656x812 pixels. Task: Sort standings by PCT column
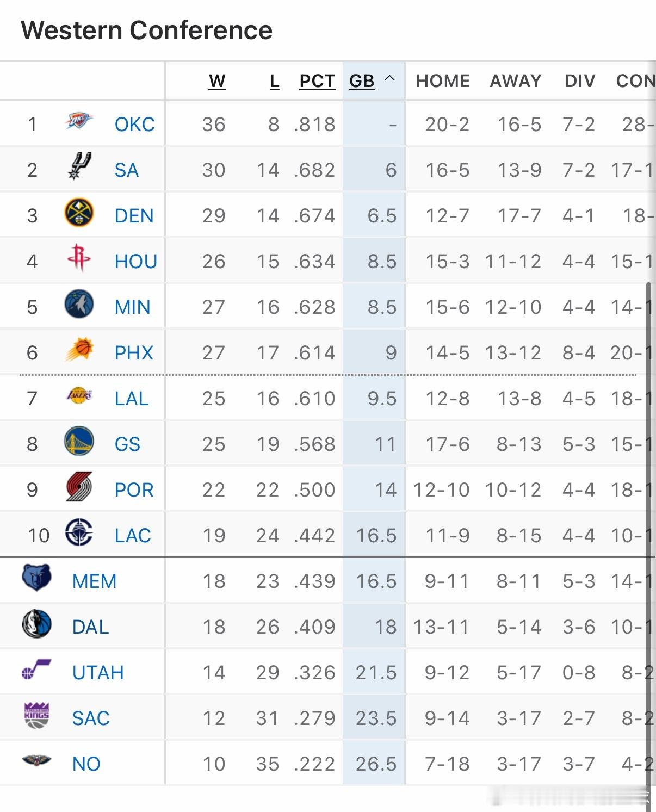317,81
